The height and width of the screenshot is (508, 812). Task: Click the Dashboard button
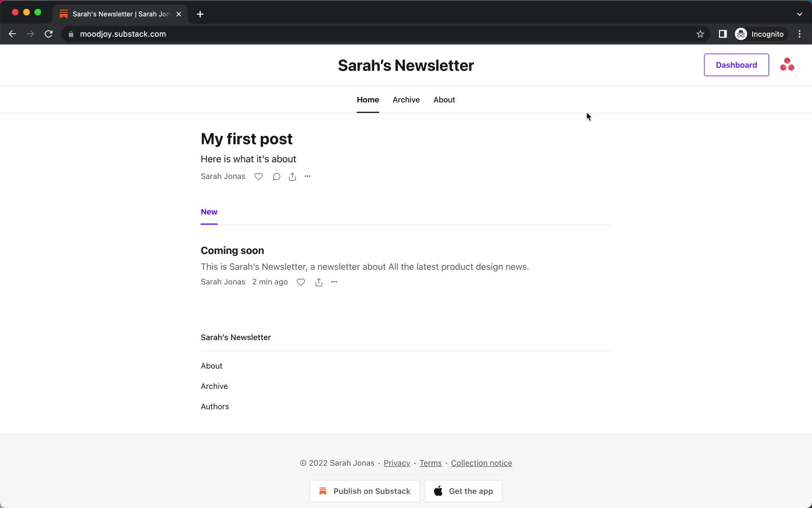pos(735,65)
